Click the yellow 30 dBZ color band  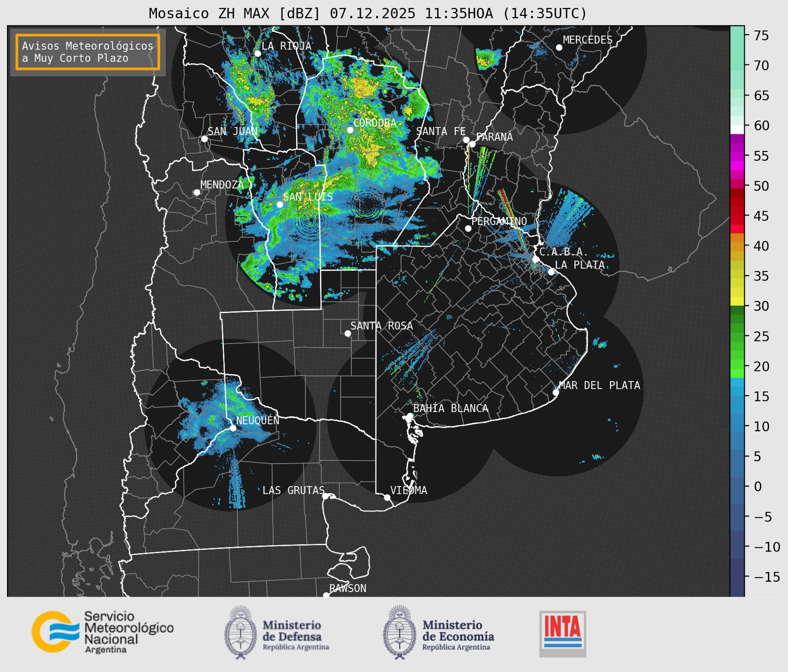(x=737, y=301)
